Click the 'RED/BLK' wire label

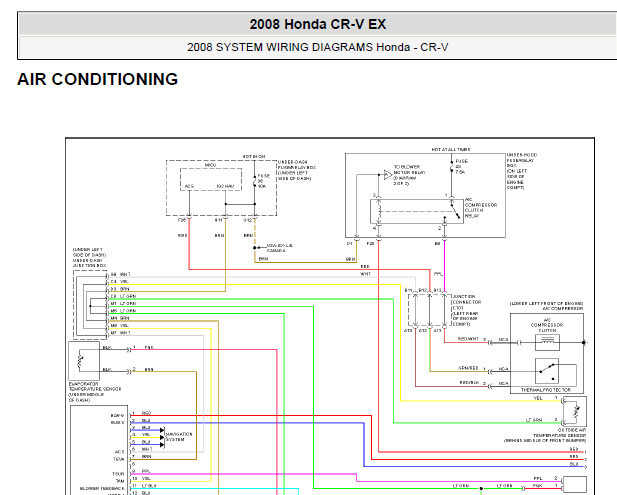[x=469, y=382]
